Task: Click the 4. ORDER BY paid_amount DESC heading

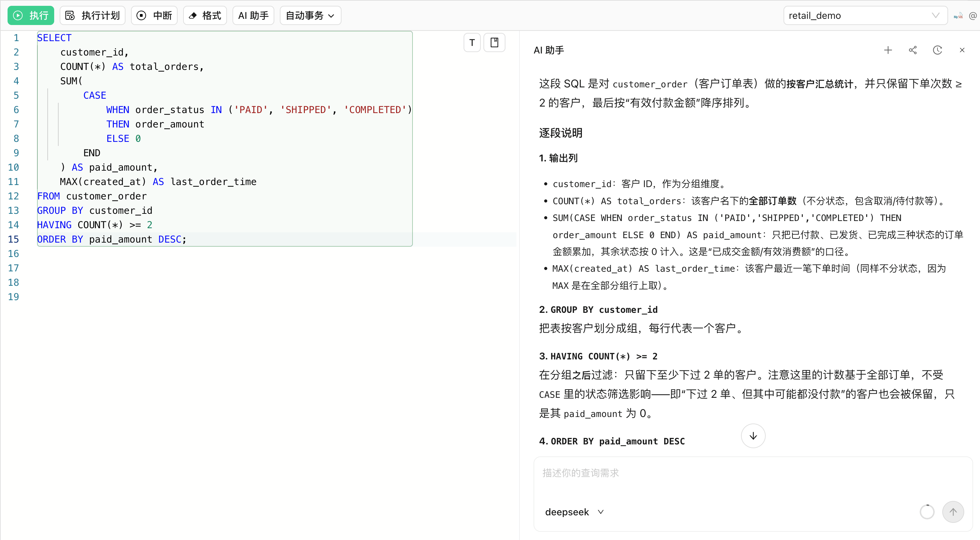Action: click(612, 441)
